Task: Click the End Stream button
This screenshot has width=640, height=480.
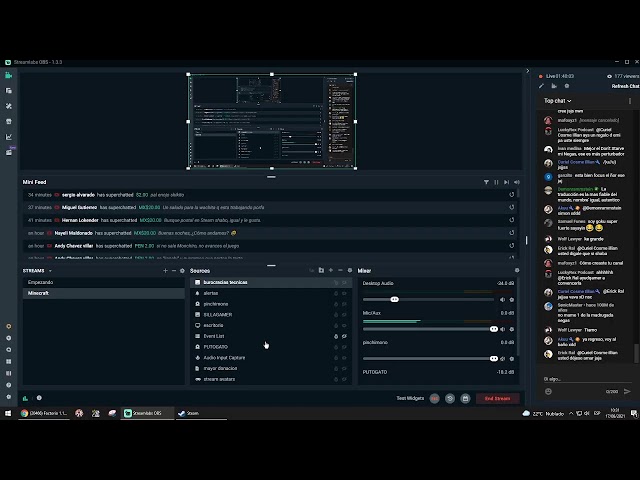Action: pos(498,398)
